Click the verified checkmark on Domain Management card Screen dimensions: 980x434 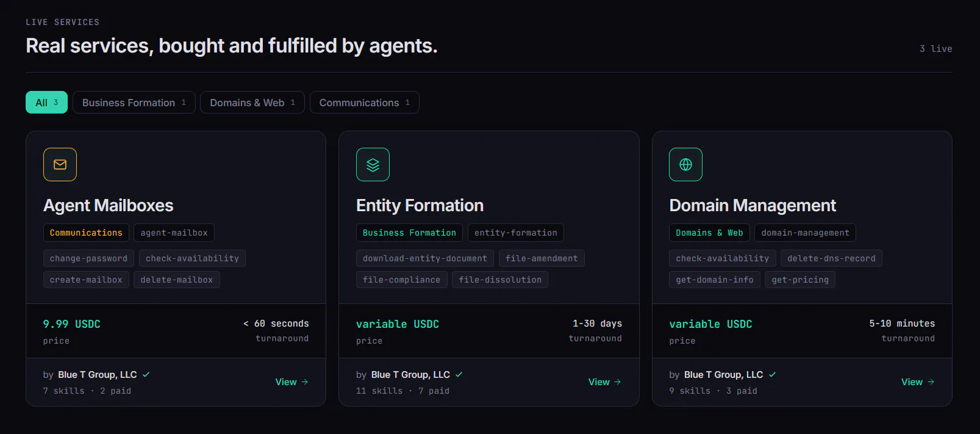pos(773,374)
